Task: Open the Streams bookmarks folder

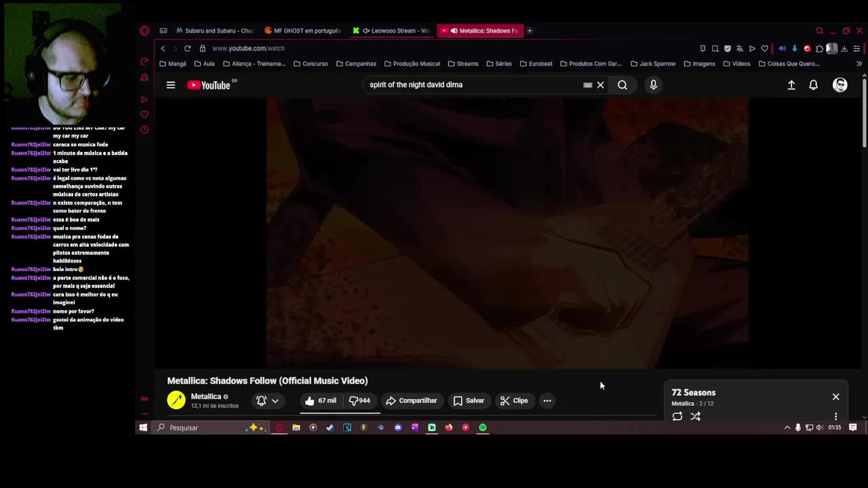Action: (x=462, y=64)
